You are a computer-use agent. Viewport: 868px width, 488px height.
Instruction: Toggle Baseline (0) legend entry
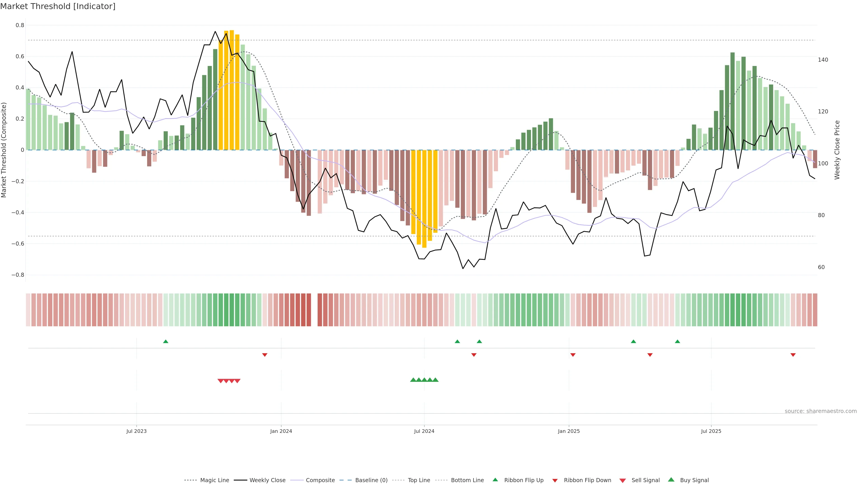point(371,480)
